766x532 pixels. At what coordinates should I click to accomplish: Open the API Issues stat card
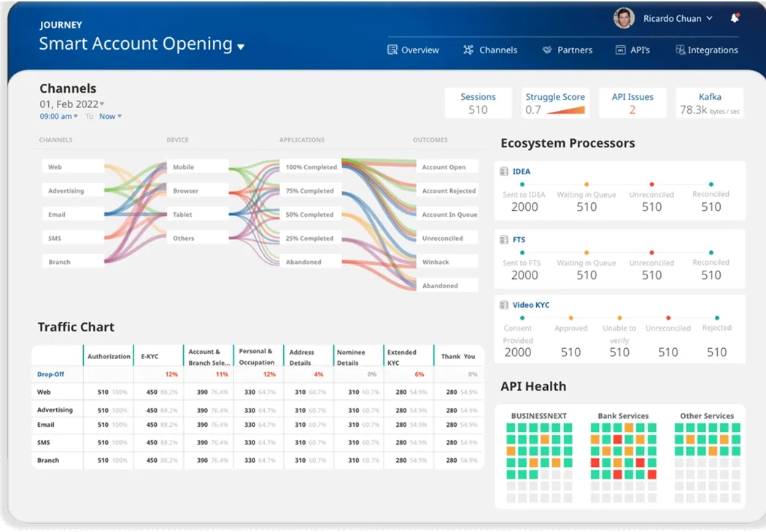pyautogui.click(x=632, y=103)
